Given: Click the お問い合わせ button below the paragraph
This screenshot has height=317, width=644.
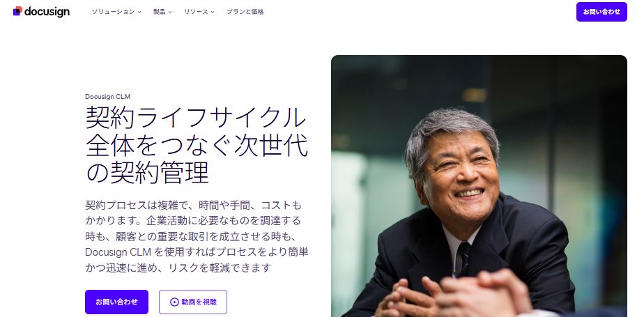Looking at the screenshot, I should coord(116,302).
